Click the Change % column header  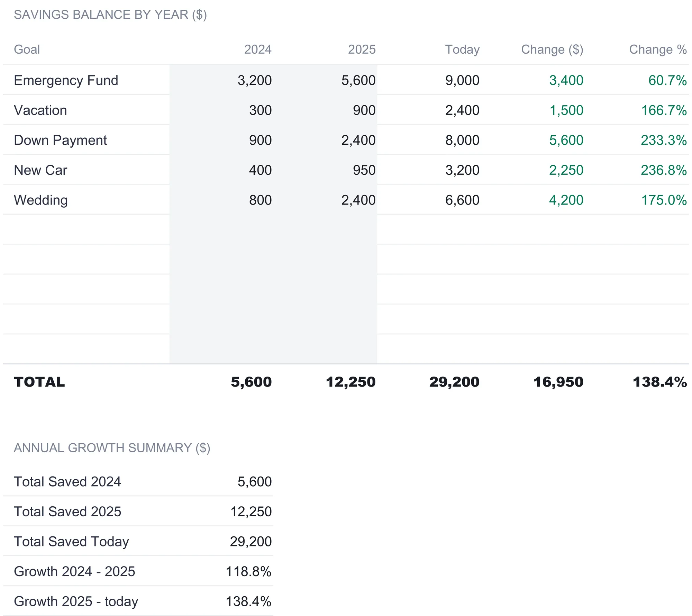pos(658,49)
